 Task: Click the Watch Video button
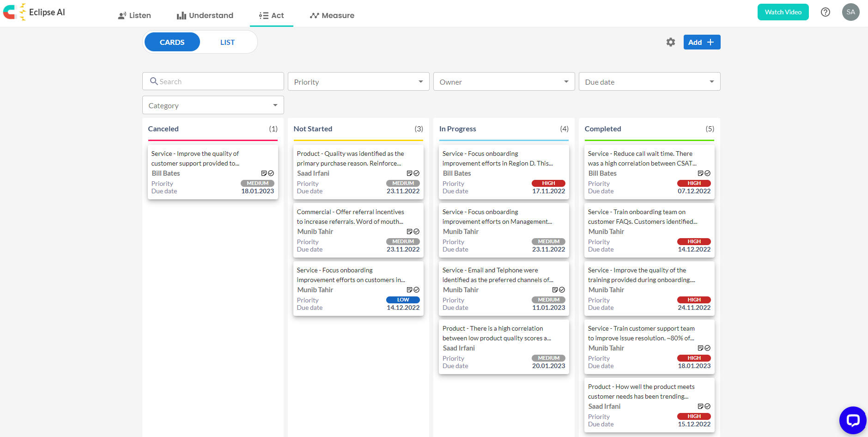click(783, 12)
